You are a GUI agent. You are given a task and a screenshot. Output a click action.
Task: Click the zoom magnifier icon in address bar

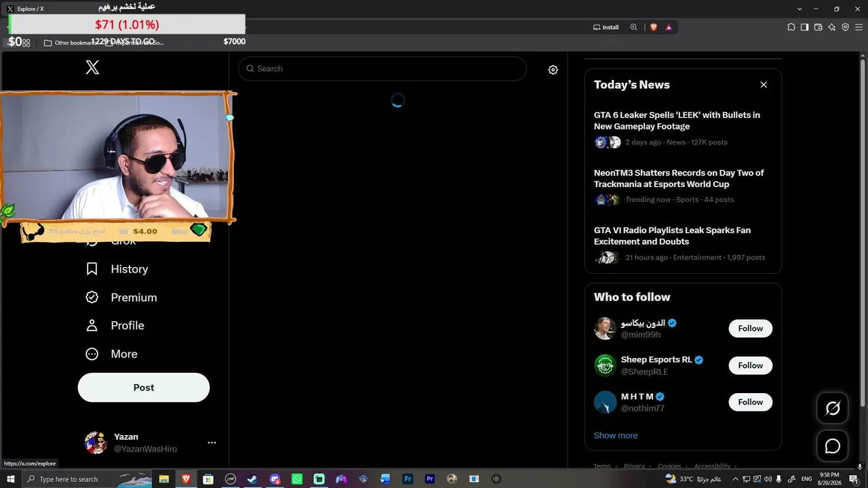point(633,27)
